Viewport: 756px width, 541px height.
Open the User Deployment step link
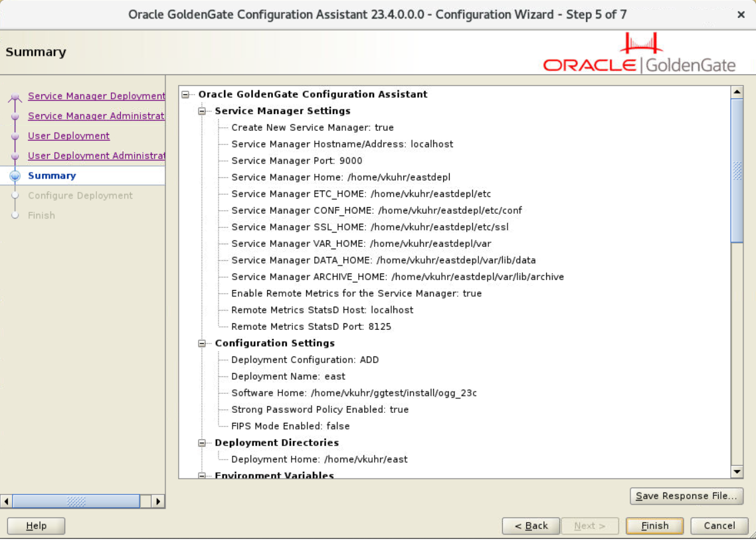point(68,136)
